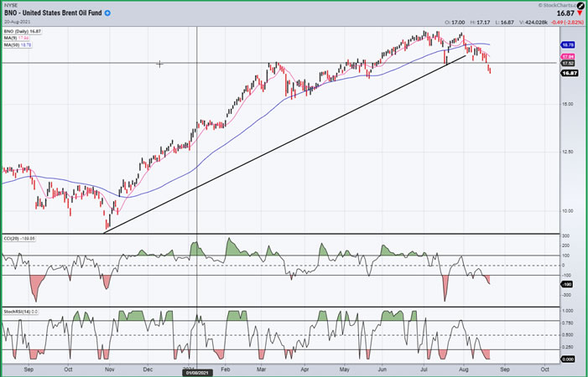Click the MA(50) legend label
This screenshot has width=588, height=377.
pos(18,45)
